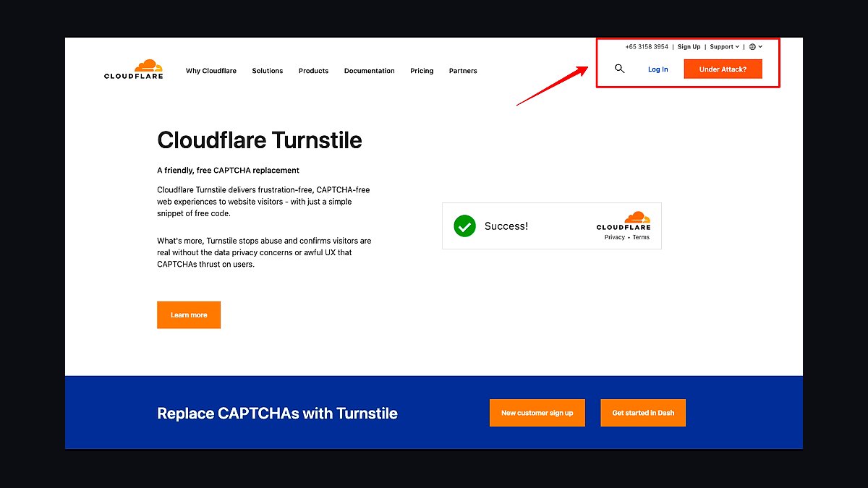Open the widget's Terms link

641,237
